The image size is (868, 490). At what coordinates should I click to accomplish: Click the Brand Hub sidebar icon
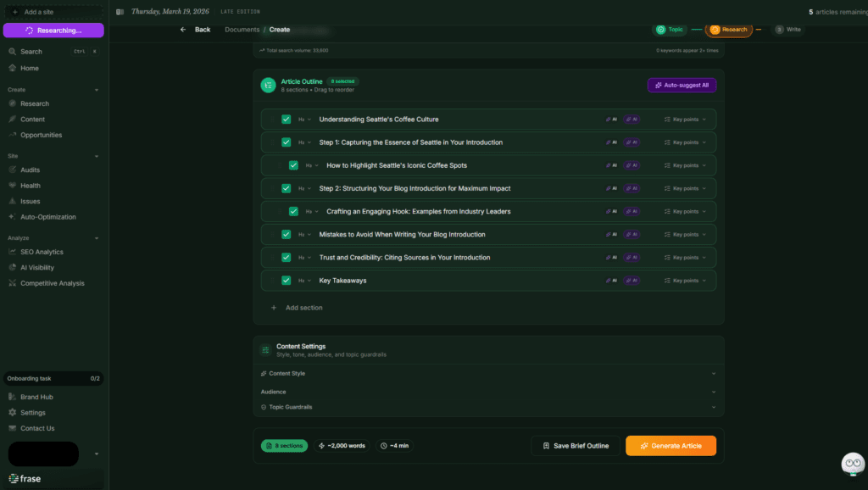[13, 397]
